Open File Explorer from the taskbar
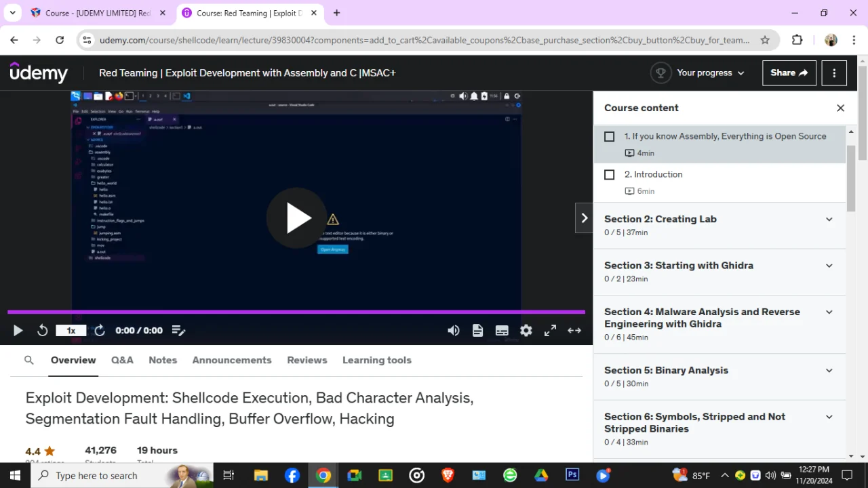The height and width of the screenshot is (488, 868). [261, 476]
